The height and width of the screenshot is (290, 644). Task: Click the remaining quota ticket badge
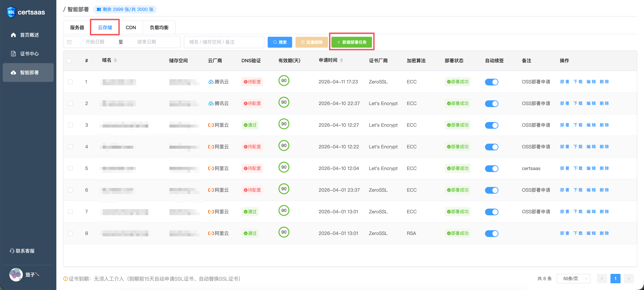[125, 9]
